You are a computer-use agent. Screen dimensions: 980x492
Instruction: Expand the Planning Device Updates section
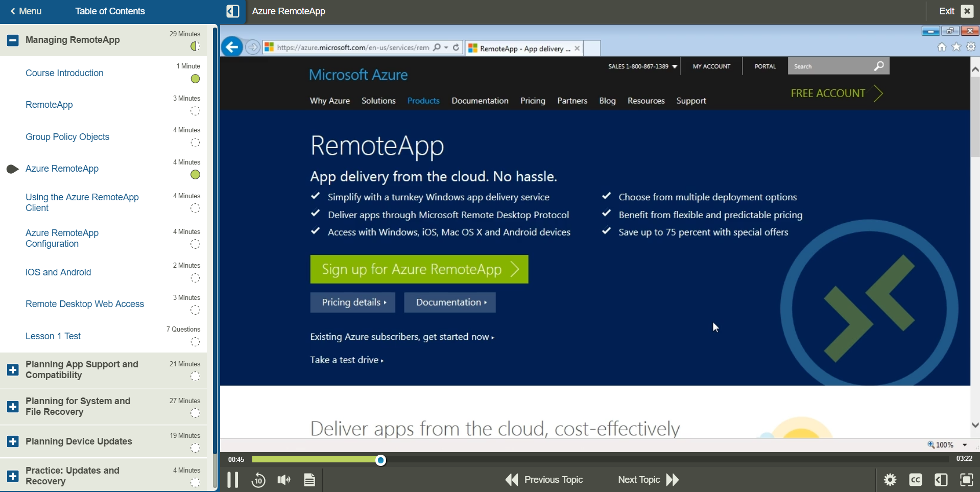[13, 441]
